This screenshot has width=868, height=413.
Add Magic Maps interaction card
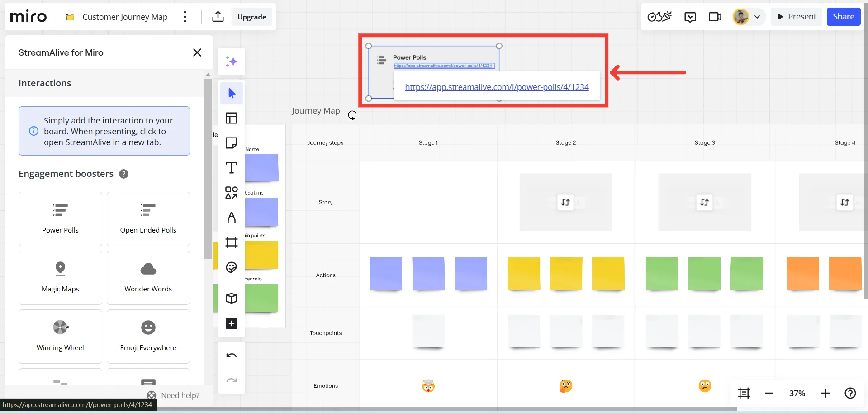(60, 278)
